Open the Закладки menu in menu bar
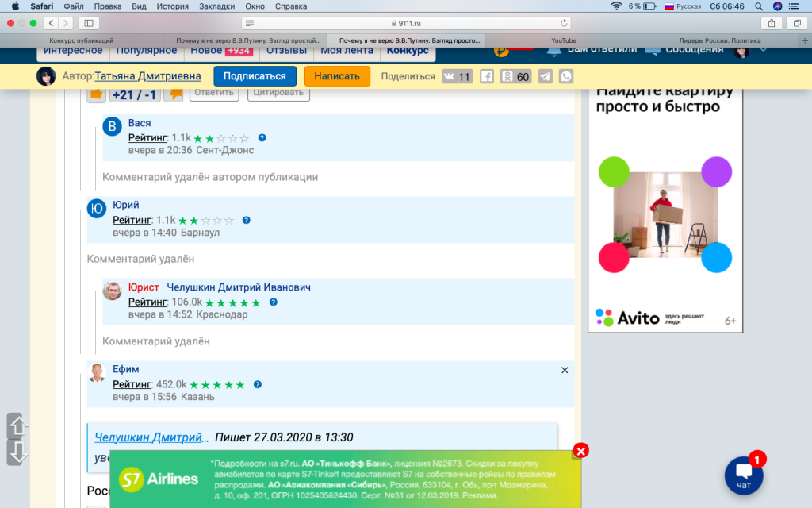The height and width of the screenshot is (508, 812). [x=216, y=6]
